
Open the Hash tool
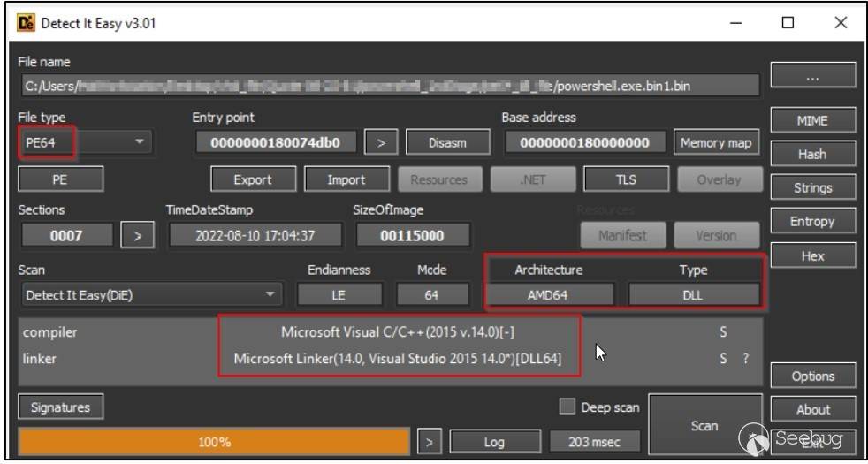[812, 154]
